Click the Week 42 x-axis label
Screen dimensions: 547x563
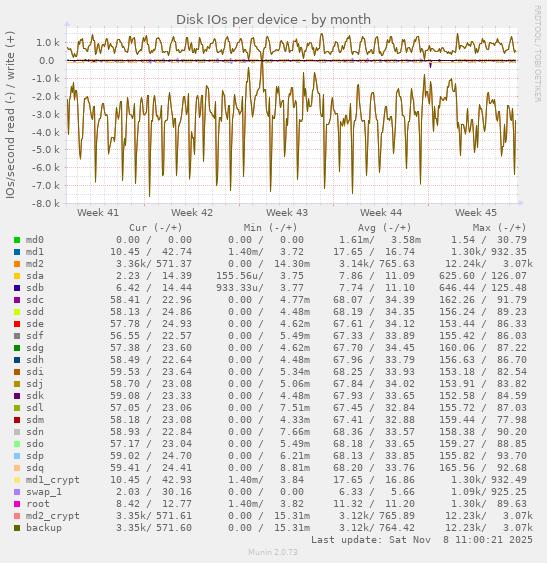[x=192, y=213]
